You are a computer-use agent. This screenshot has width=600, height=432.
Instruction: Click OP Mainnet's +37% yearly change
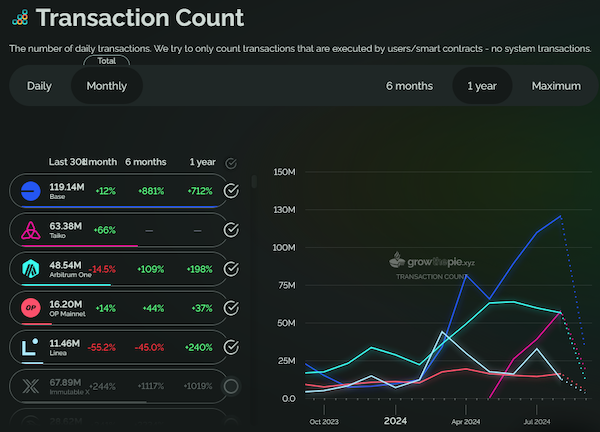[x=202, y=308]
